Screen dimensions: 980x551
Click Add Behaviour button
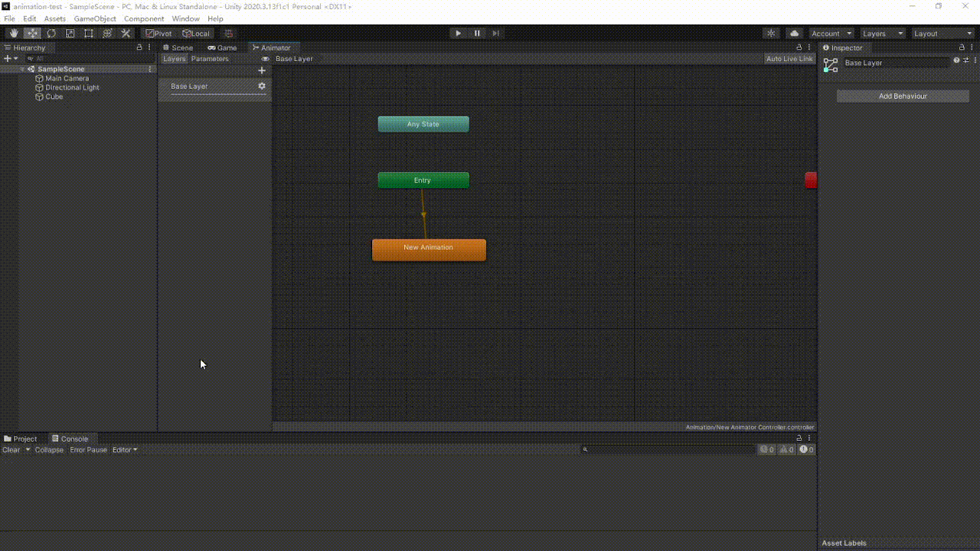pos(903,96)
